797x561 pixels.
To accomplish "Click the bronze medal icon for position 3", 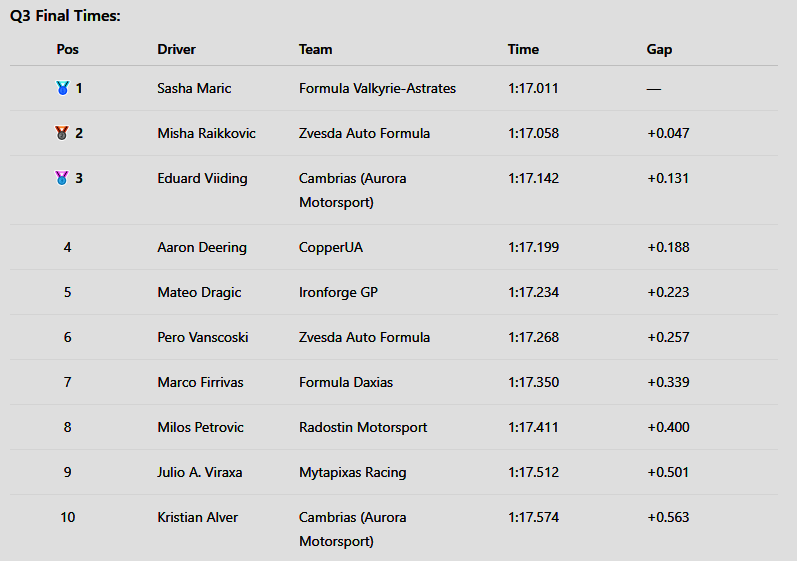I will pyautogui.click(x=62, y=178).
